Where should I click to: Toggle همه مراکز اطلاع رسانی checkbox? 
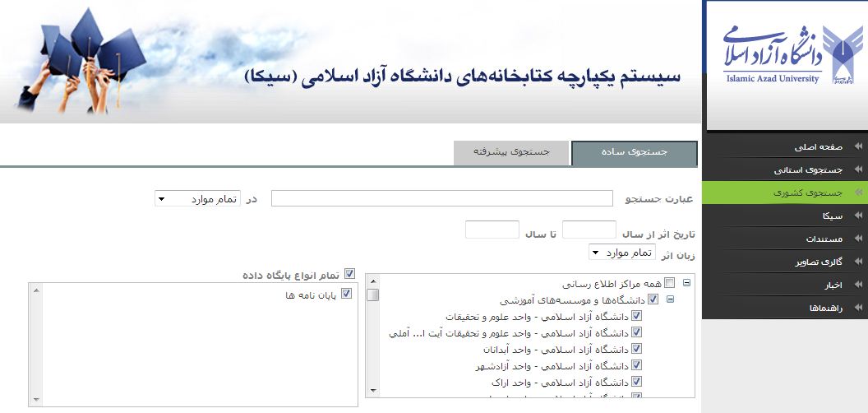click(670, 283)
